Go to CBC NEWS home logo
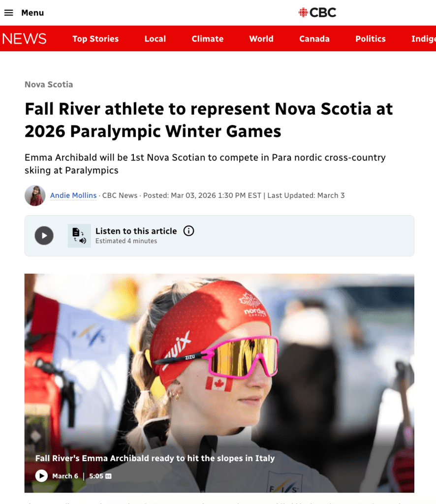The width and height of the screenshot is (436, 504). coord(24,38)
